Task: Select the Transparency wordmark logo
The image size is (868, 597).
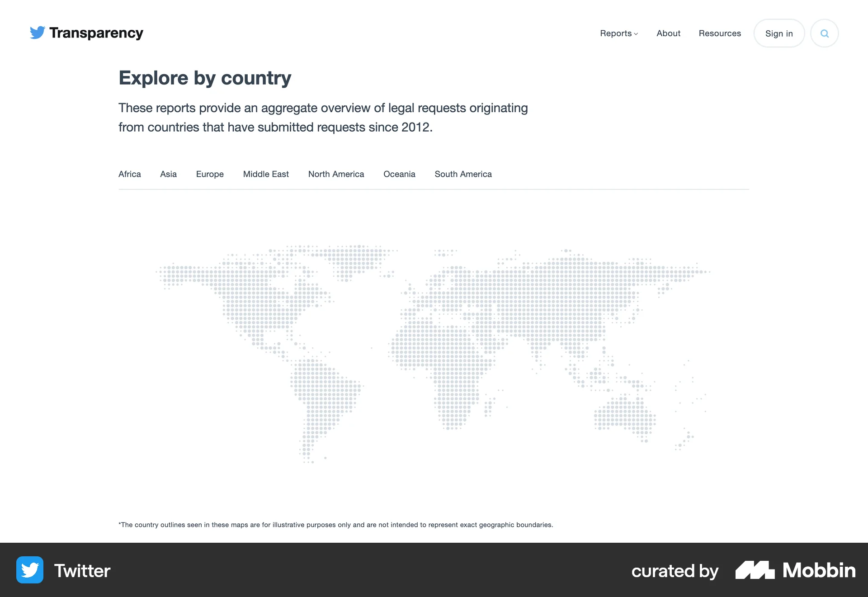Action: pyautogui.click(x=97, y=33)
